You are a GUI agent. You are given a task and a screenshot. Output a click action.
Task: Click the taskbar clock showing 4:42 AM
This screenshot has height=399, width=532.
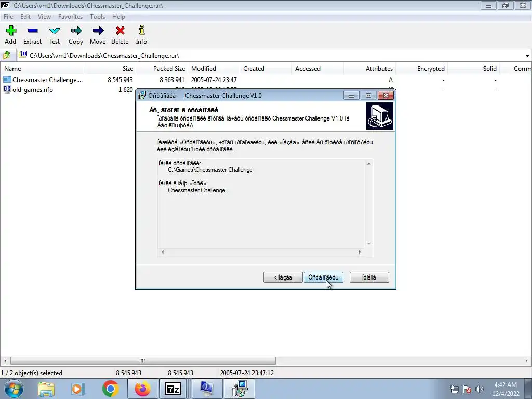pyautogui.click(x=505, y=389)
